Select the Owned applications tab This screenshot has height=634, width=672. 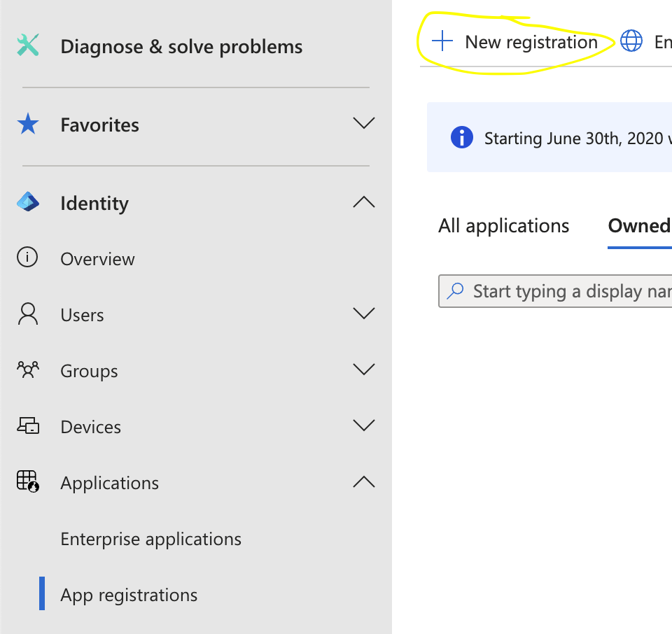[638, 226]
